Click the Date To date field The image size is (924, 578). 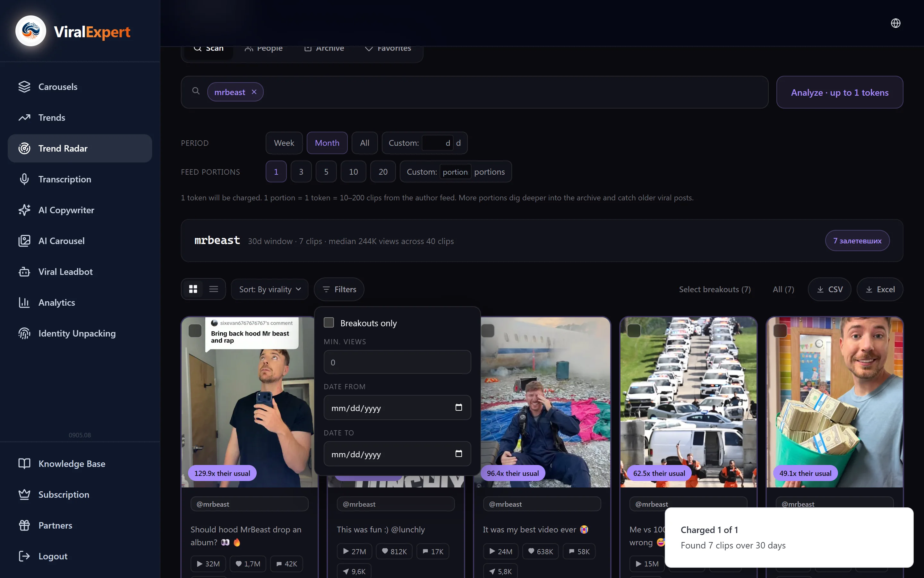tap(397, 454)
